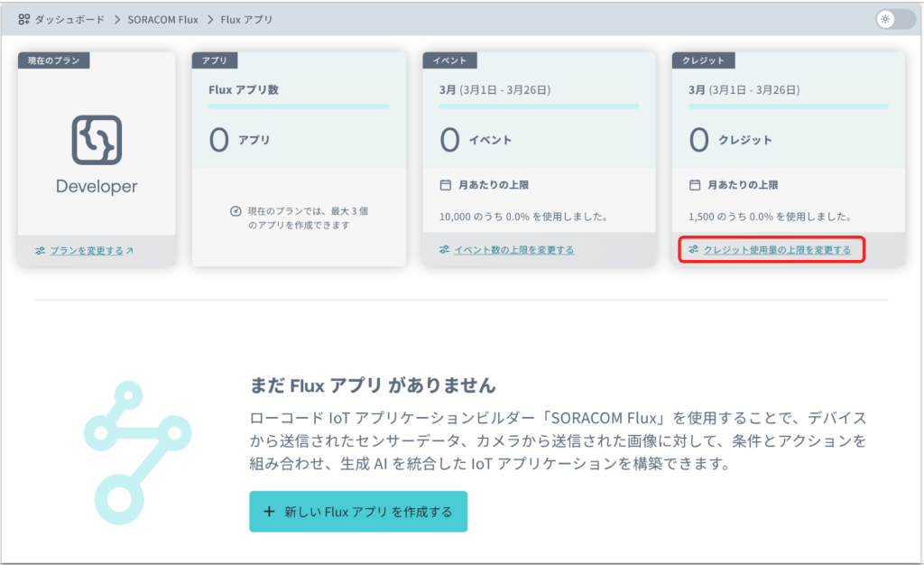Screen dimensions: 924x565
Task: Click the sliders icon beside プランを変更する
Action: (x=39, y=250)
